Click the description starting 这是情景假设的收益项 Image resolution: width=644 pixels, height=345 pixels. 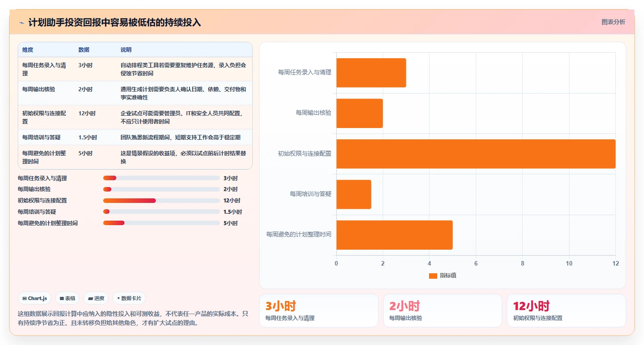(183, 157)
